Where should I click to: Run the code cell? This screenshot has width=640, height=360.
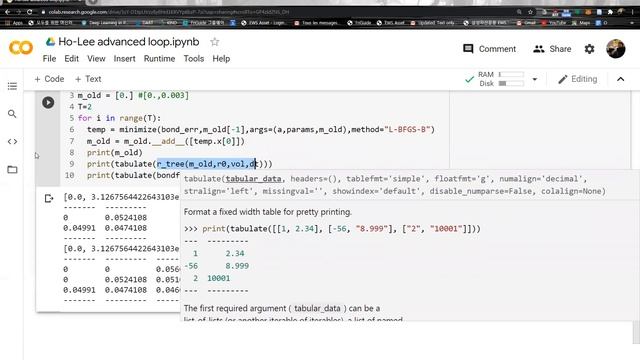(48, 102)
